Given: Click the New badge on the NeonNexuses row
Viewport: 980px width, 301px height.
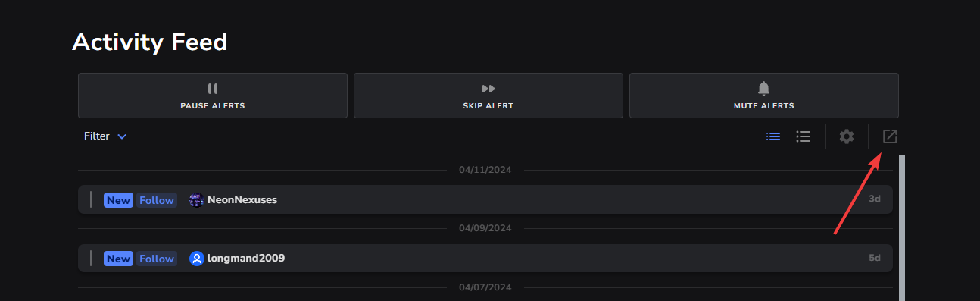Looking at the screenshot, I should tap(118, 200).
